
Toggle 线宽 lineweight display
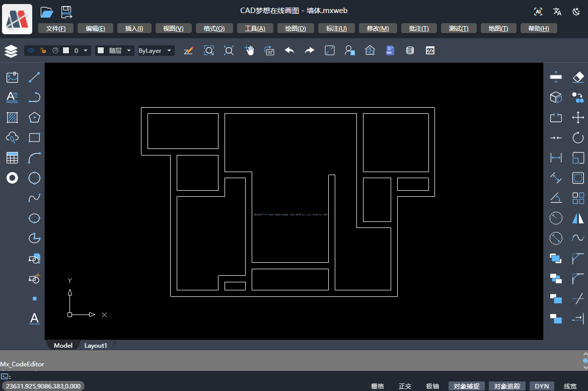click(x=570, y=386)
